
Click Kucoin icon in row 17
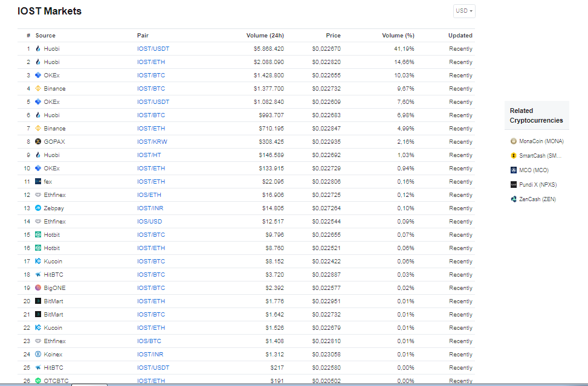(x=38, y=261)
